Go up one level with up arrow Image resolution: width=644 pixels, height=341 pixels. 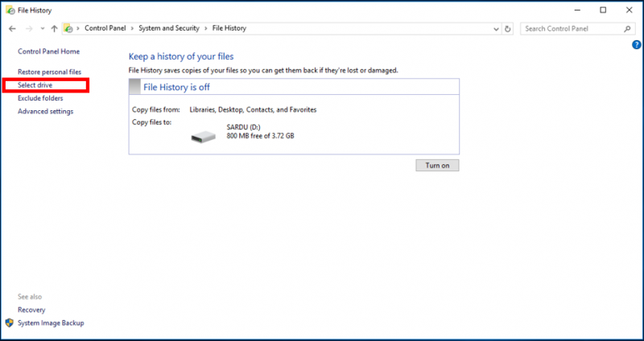coord(54,29)
